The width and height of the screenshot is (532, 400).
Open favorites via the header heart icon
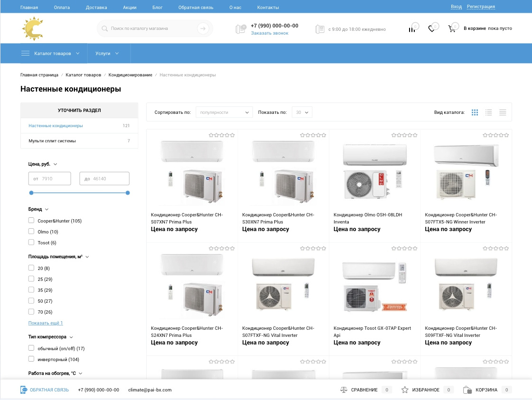coord(431,29)
